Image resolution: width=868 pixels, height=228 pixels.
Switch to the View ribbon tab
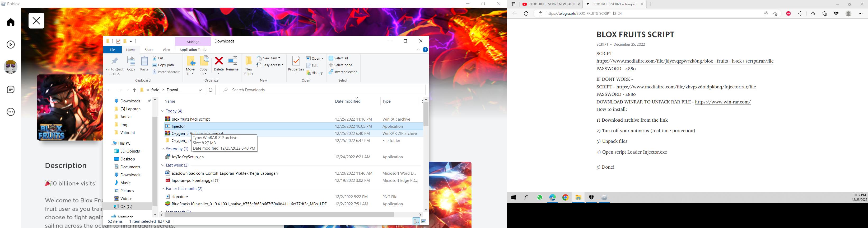(166, 50)
